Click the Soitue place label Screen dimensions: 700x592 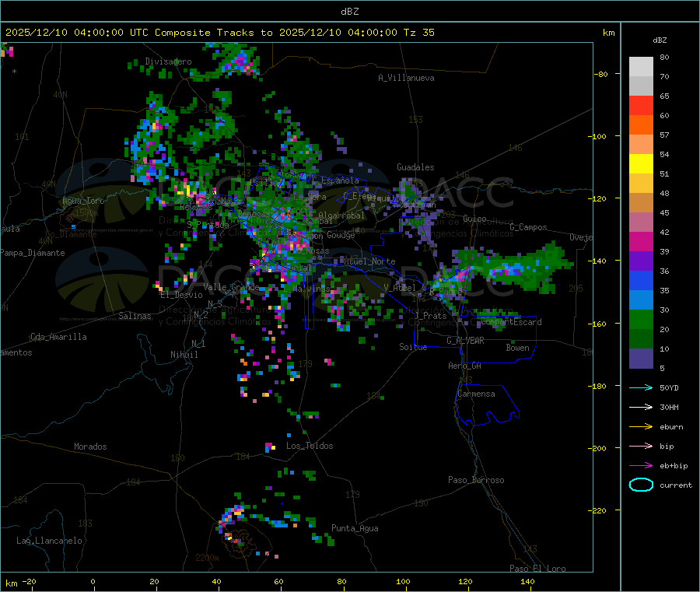413,347
